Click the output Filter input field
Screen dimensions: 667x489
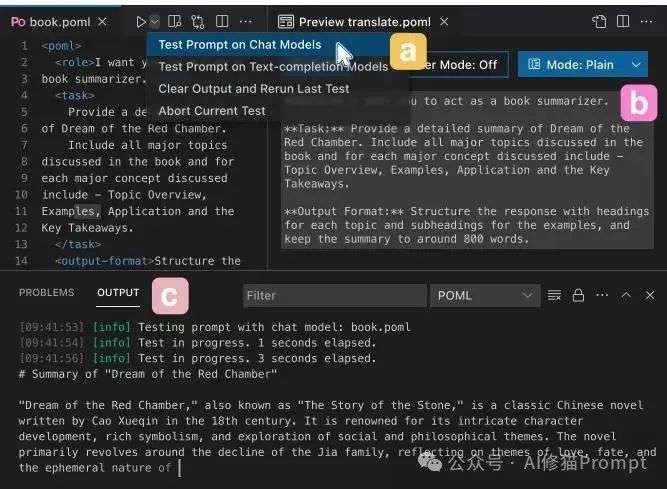334,296
